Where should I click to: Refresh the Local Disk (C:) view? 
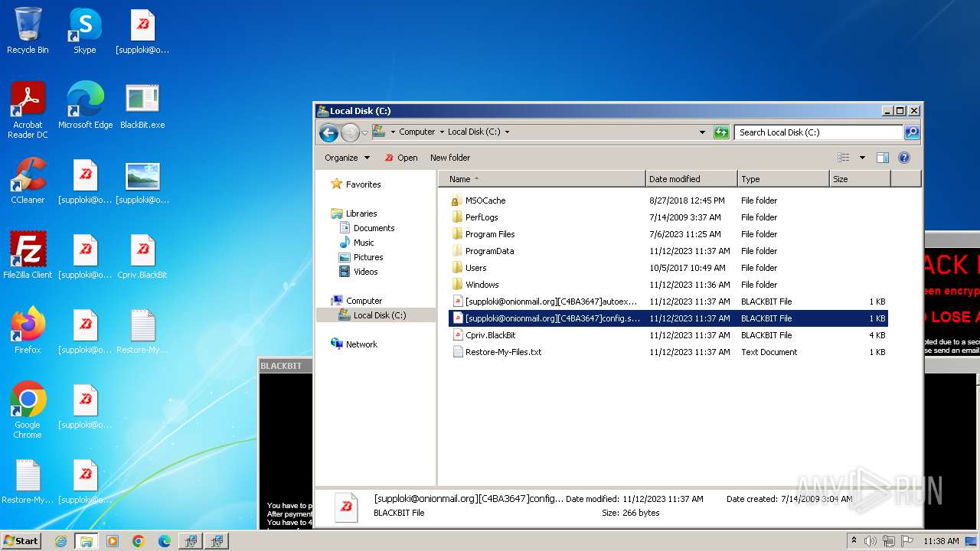721,132
